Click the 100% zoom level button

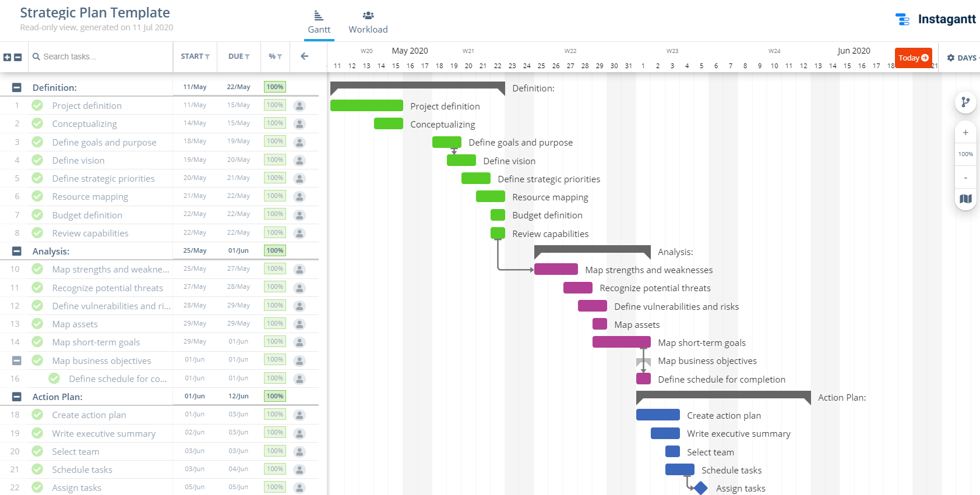[x=965, y=154]
